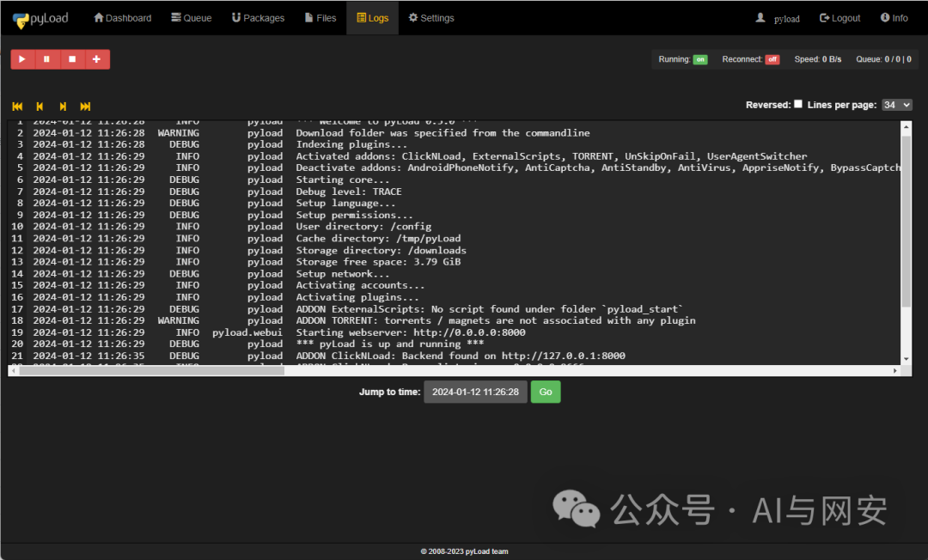Click the vertical scrollbar up arrow
The image size is (928, 560).
pyautogui.click(x=906, y=126)
